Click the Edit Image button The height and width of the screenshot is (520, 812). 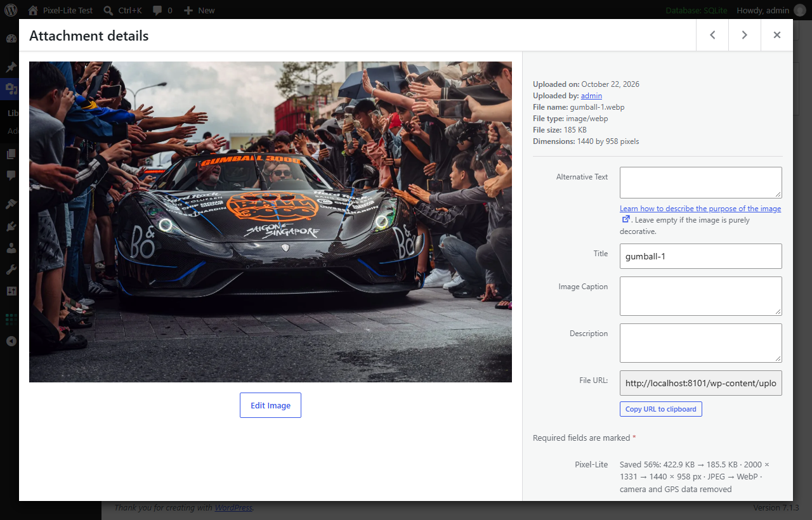coord(270,405)
